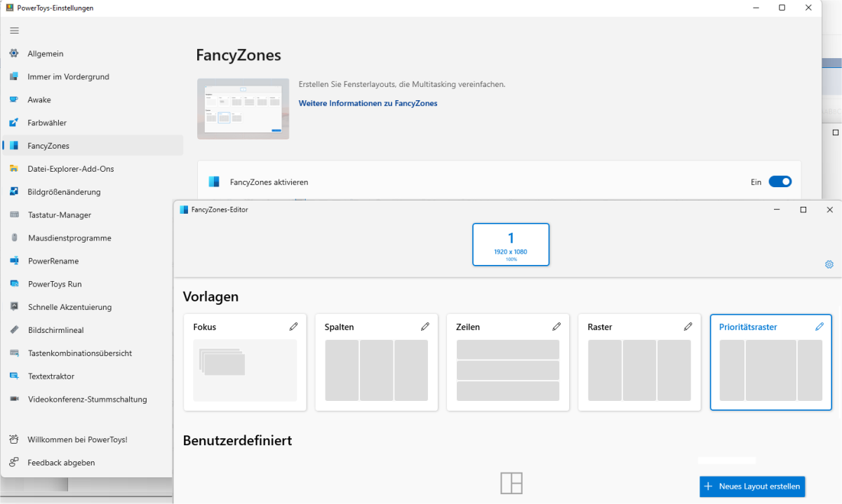Screen dimensions: 842x504
Task: Select monitor 1 with 1920 x 1080 resolution
Action: [x=511, y=245]
